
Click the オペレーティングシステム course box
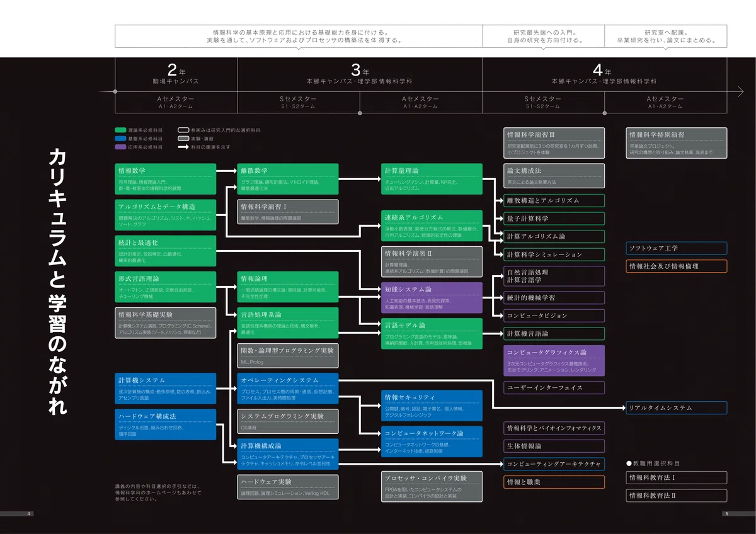point(288,389)
